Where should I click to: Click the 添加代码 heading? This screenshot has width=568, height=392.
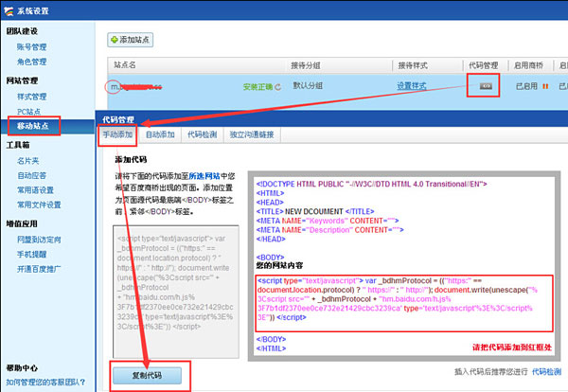131,159
